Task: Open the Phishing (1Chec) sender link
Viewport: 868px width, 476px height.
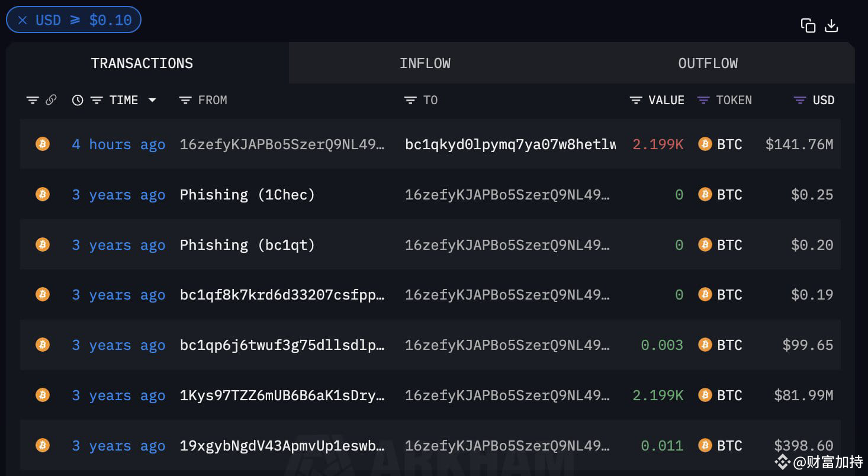Action: [x=247, y=195]
